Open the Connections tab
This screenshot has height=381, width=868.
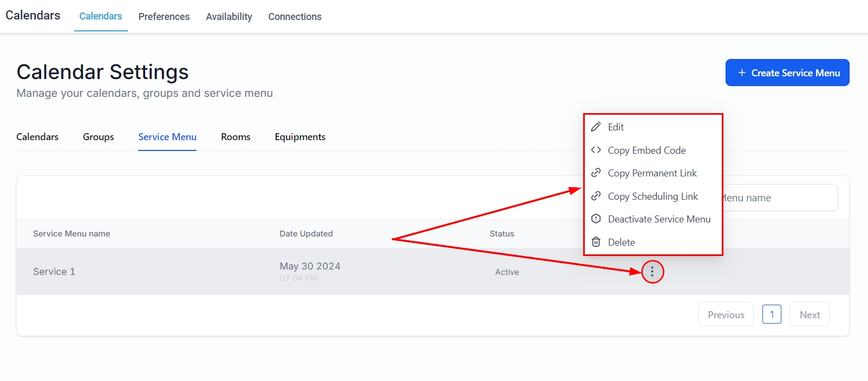coord(295,17)
